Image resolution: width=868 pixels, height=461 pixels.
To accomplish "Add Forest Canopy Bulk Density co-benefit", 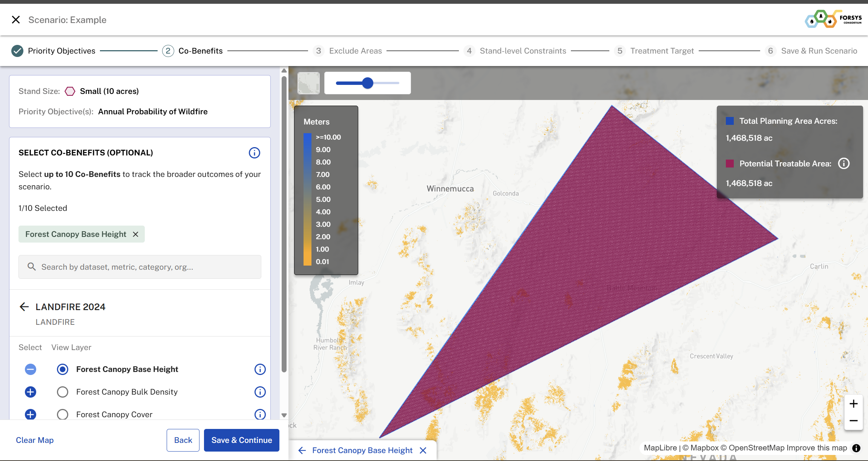I will pos(31,392).
